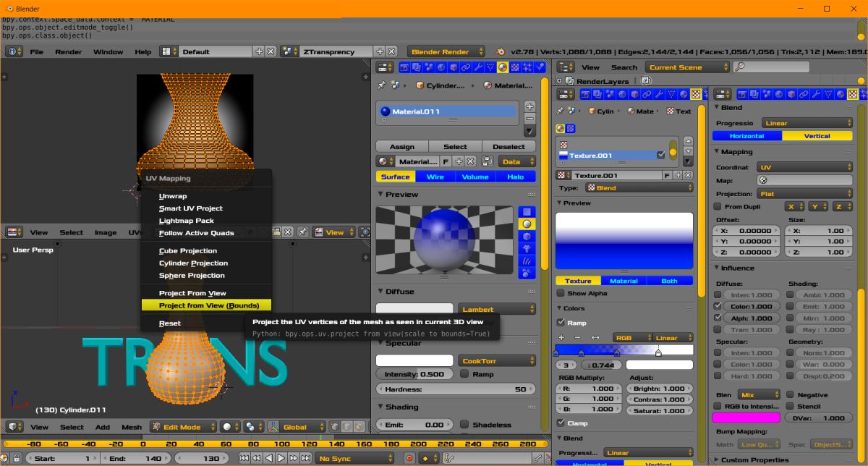The width and height of the screenshot is (868, 466).
Task: Open the Coordinat UV dropdown
Action: tap(805, 167)
